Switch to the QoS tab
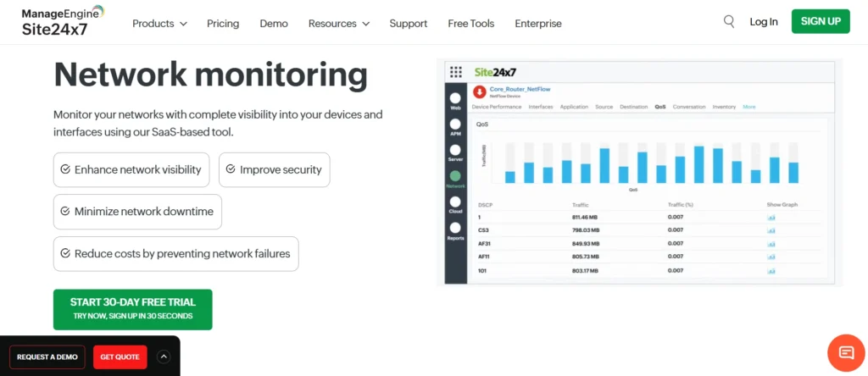868x376 pixels. pos(660,107)
